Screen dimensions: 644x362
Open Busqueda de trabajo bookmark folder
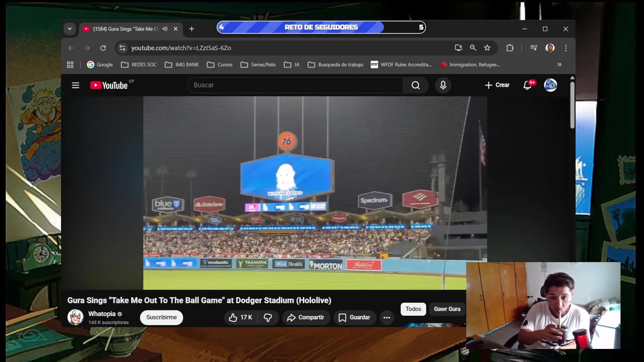[x=336, y=64]
